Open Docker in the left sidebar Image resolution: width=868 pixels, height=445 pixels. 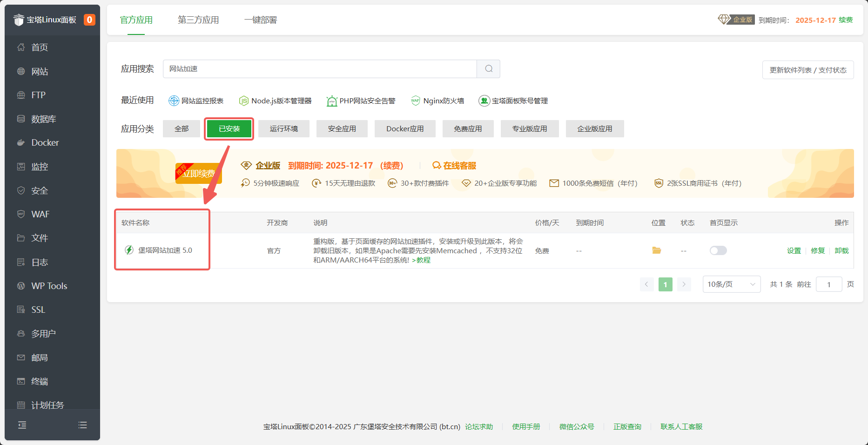pos(45,142)
